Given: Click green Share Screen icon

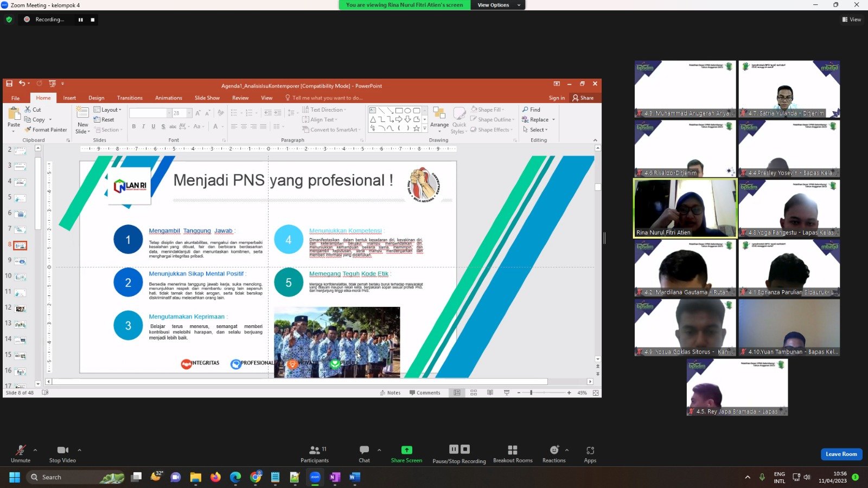Looking at the screenshot, I should pyautogui.click(x=406, y=450).
